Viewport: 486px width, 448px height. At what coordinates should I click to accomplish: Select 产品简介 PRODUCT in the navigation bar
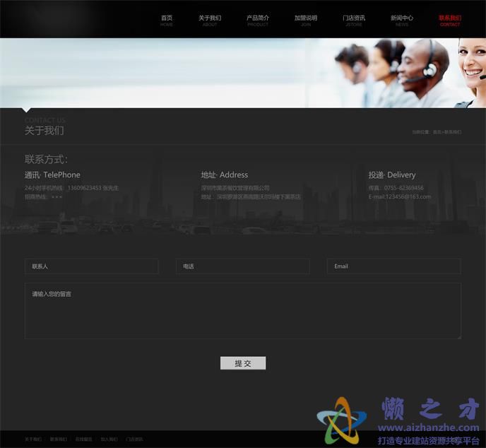(258, 20)
